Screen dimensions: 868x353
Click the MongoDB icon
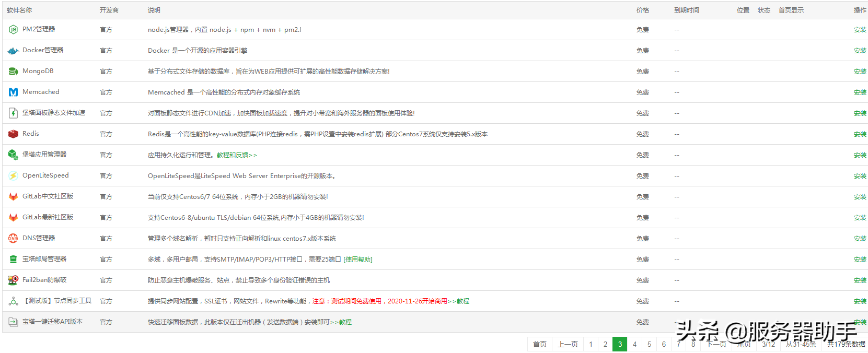pos(13,72)
